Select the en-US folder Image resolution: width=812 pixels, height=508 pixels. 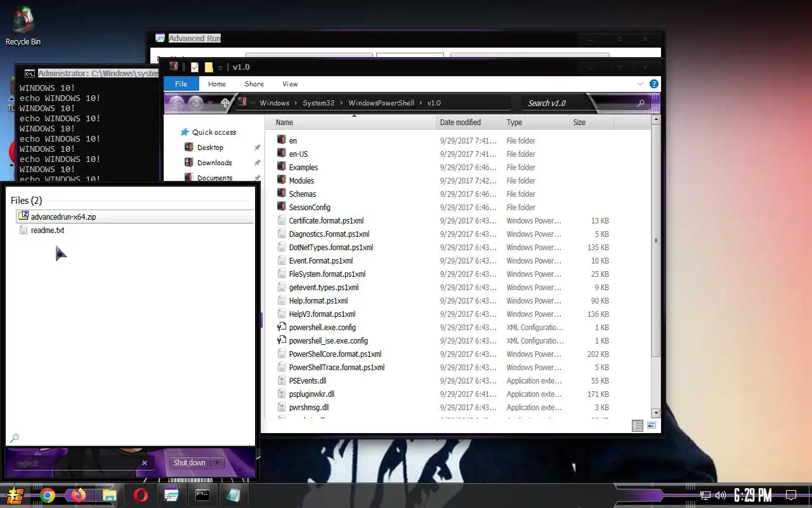click(x=298, y=154)
